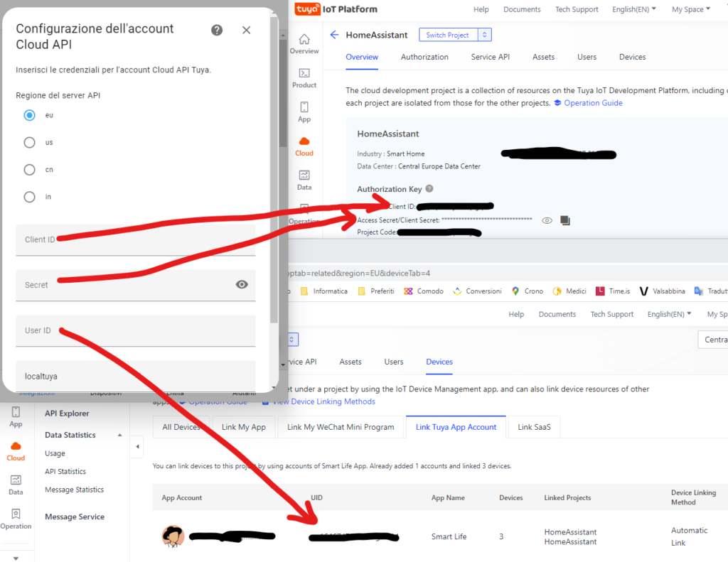728x562 pixels.
Task: Expand English(EN) language dropdown in top header
Action: pos(633,9)
